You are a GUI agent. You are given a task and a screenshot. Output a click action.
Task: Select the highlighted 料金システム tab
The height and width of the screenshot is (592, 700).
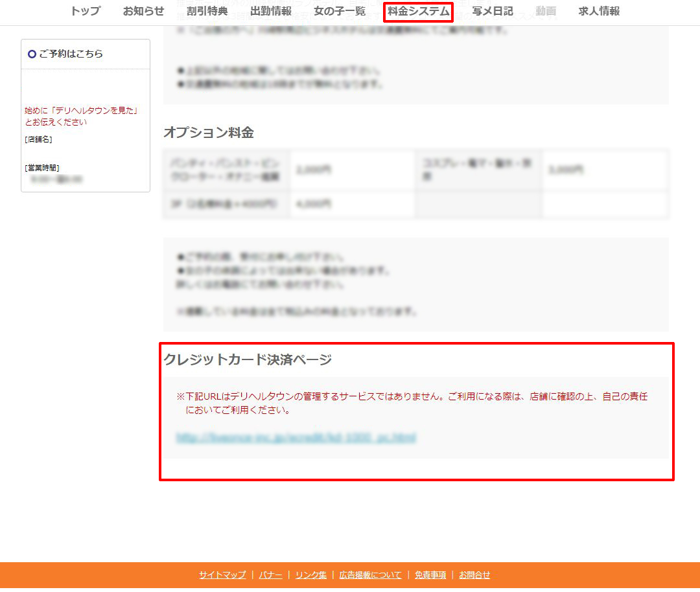pos(417,11)
